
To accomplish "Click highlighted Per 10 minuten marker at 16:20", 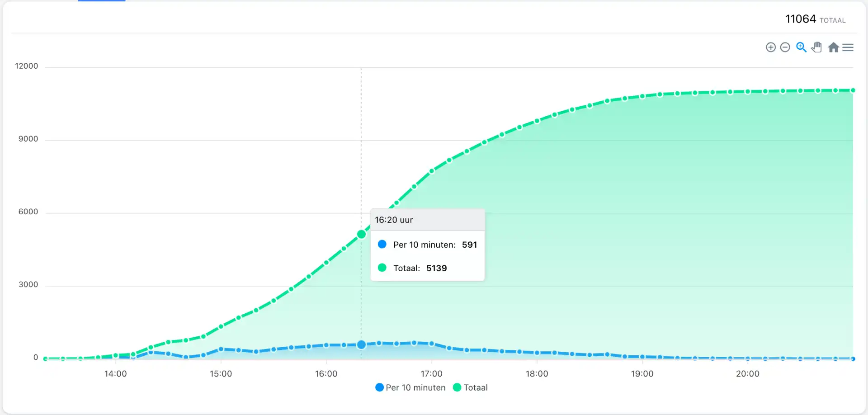I will [x=361, y=345].
